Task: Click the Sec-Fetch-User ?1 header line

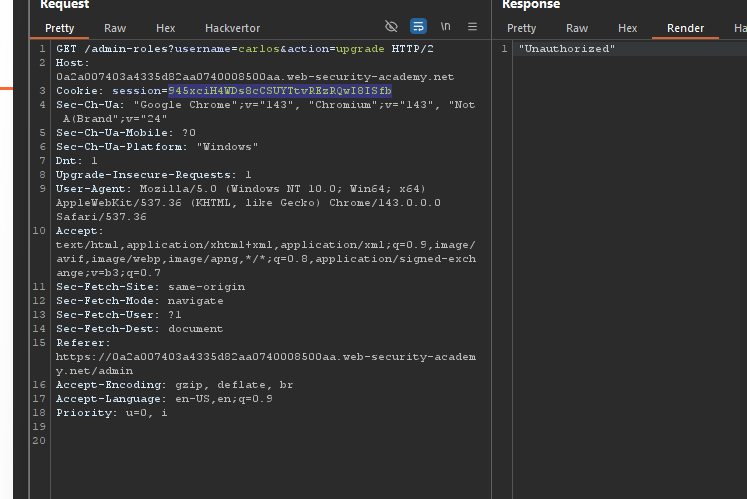Action: point(119,315)
